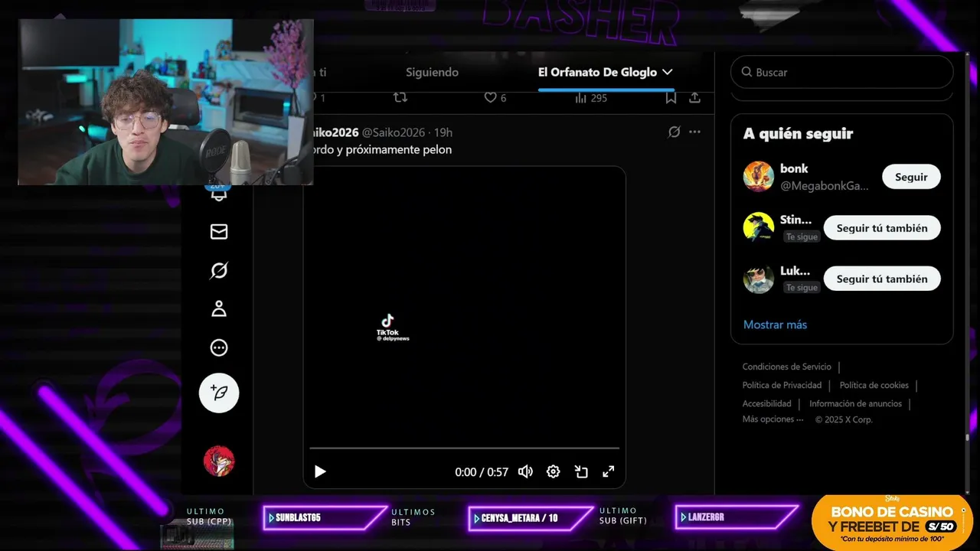Viewport: 980px width, 551px height.
Task: Click Seguir tú también for Stin... account
Action: [x=882, y=228]
